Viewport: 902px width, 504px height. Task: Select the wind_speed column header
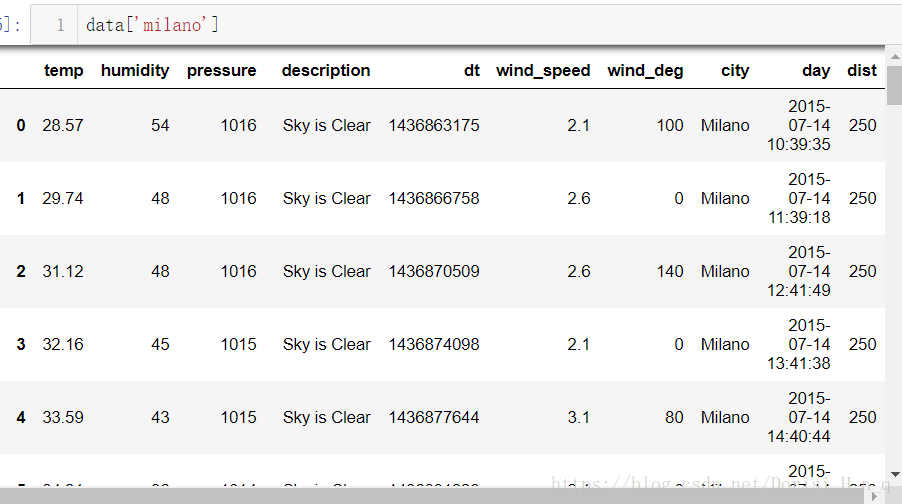[x=543, y=70]
